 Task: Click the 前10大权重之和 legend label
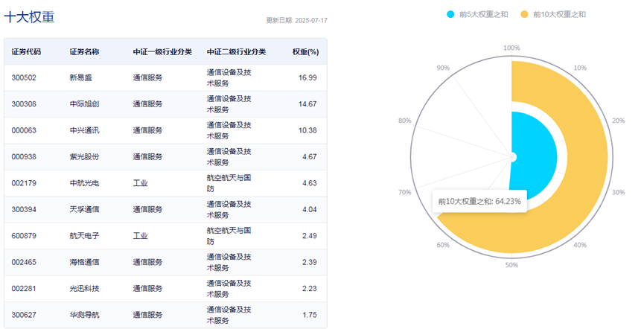(559, 14)
